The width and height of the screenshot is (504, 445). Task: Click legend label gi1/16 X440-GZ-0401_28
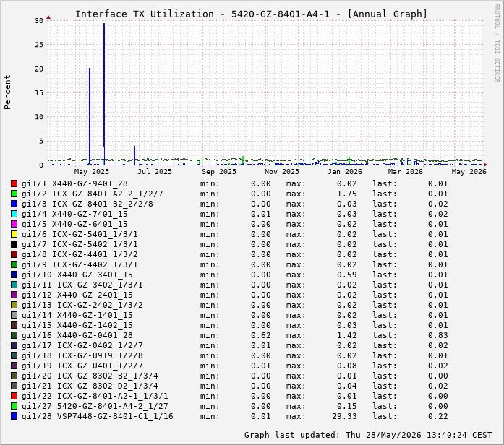click(77, 335)
